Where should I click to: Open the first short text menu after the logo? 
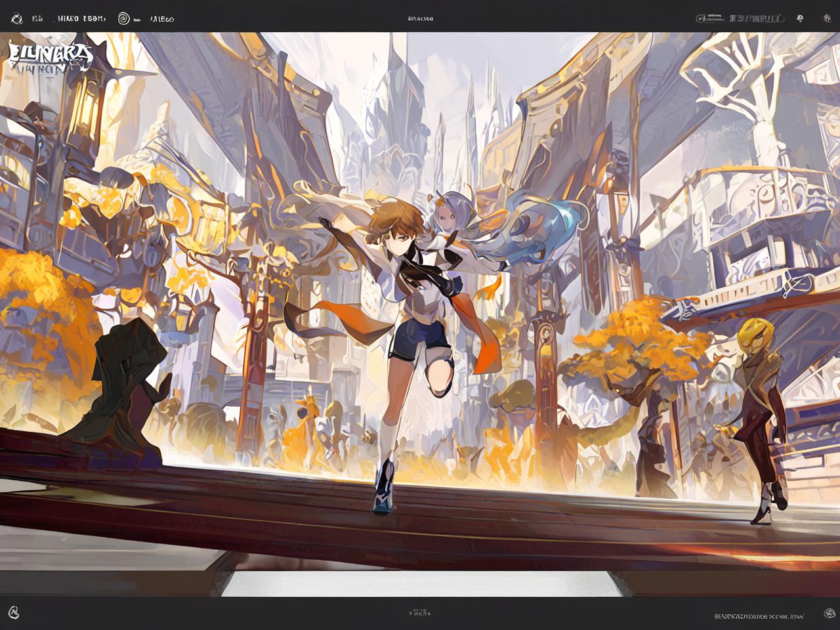coord(37,19)
